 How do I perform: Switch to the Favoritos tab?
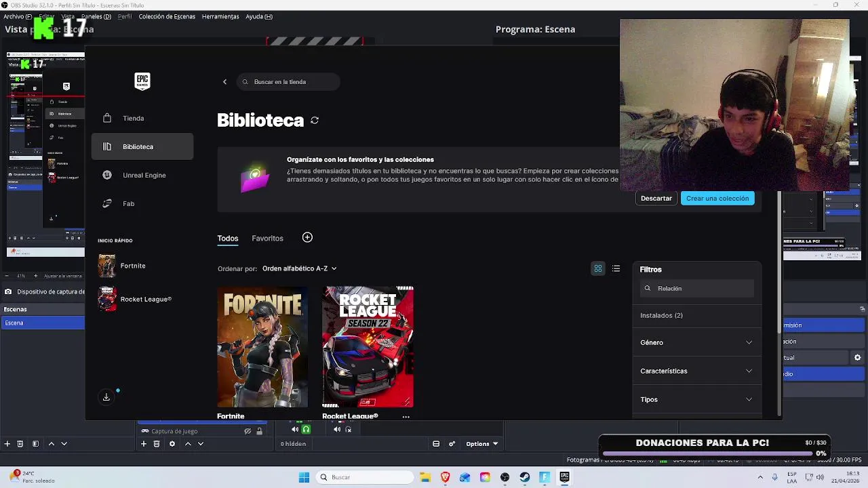[267, 239]
